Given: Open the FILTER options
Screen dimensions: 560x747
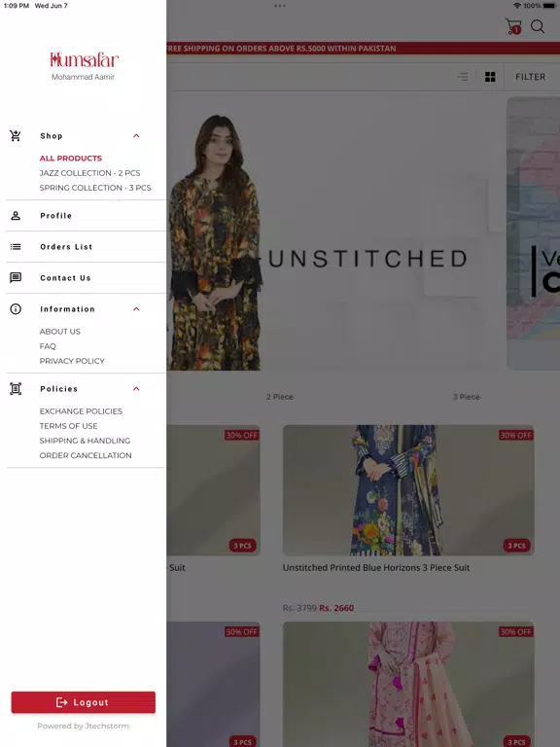Looking at the screenshot, I should click(531, 77).
